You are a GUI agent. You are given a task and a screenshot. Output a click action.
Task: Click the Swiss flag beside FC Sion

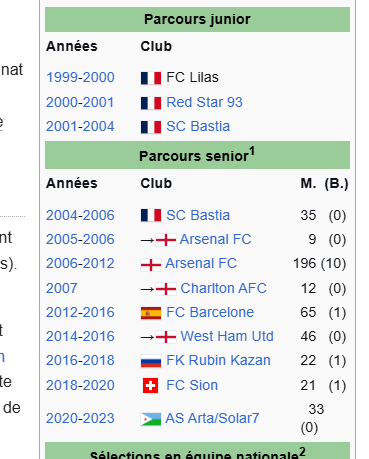pyautogui.click(x=151, y=386)
